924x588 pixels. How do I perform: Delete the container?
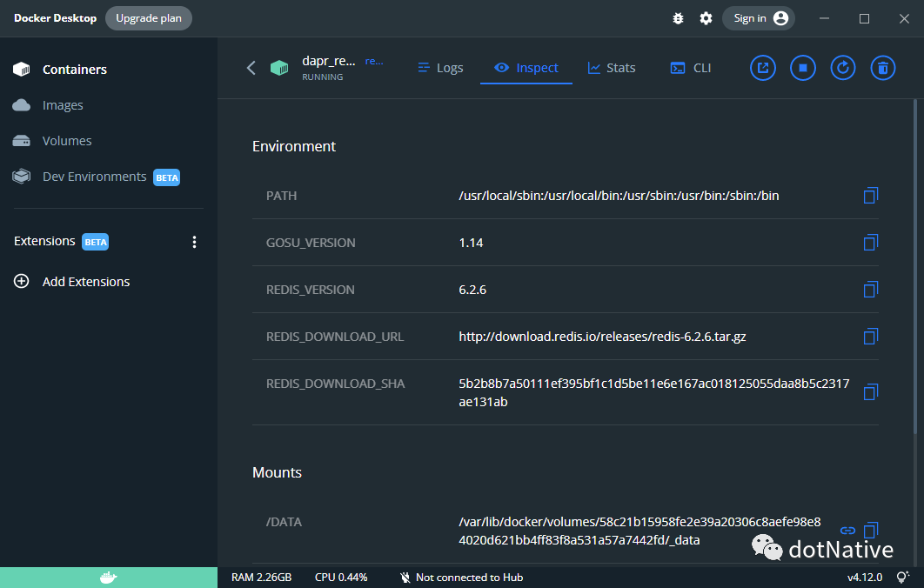pyautogui.click(x=883, y=68)
